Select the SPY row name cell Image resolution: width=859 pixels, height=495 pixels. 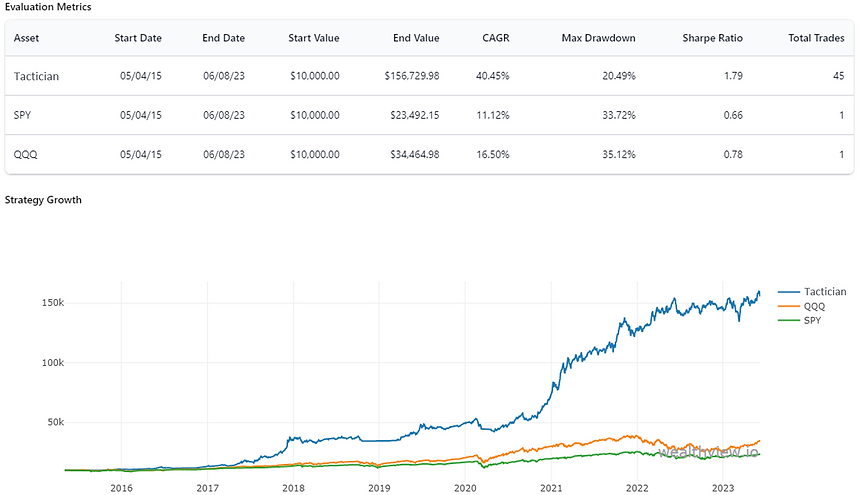(23, 115)
